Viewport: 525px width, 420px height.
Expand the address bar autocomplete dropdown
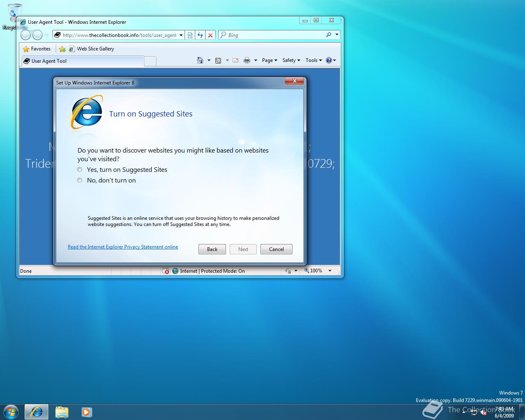click(181, 35)
